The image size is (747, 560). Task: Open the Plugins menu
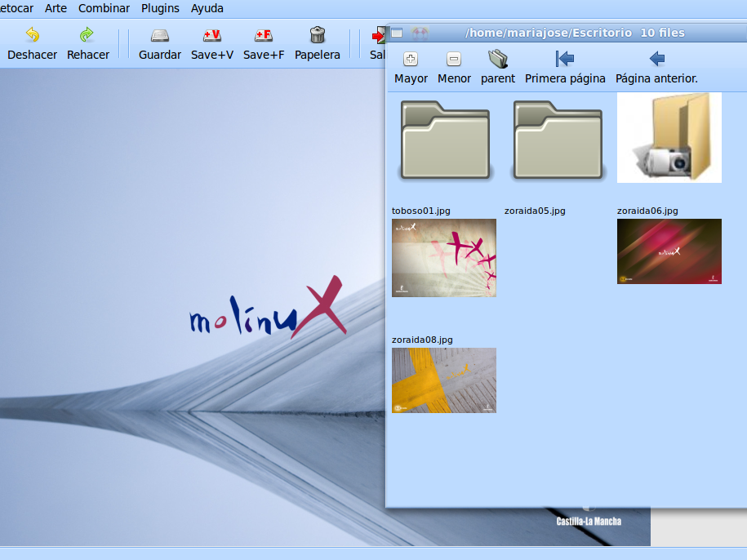(160, 8)
